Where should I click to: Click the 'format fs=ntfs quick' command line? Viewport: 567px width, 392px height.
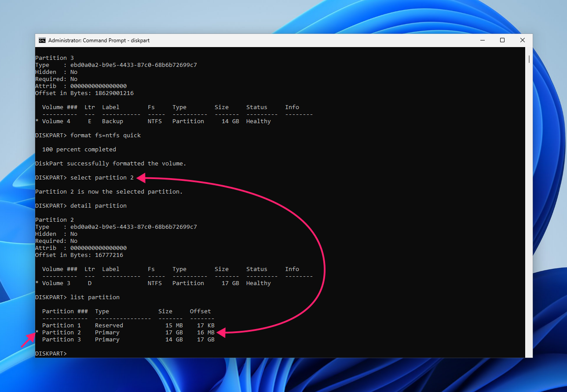[88, 136]
